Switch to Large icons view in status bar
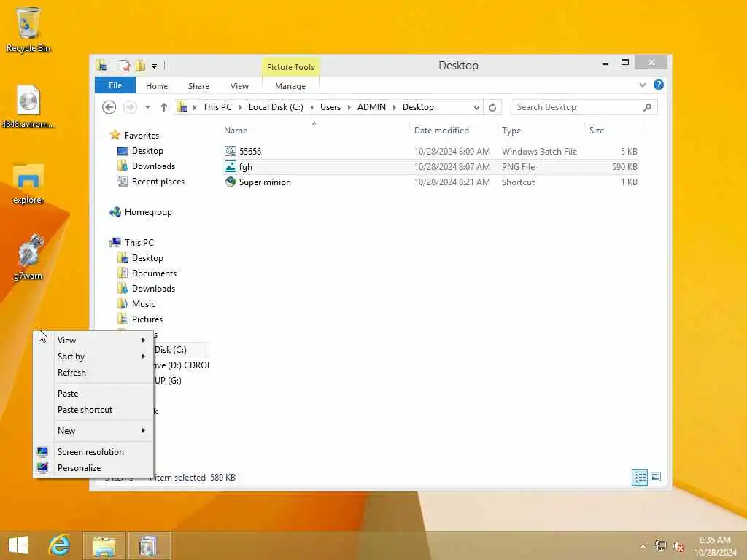Image resolution: width=747 pixels, height=560 pixels. [x=656, y=477]
